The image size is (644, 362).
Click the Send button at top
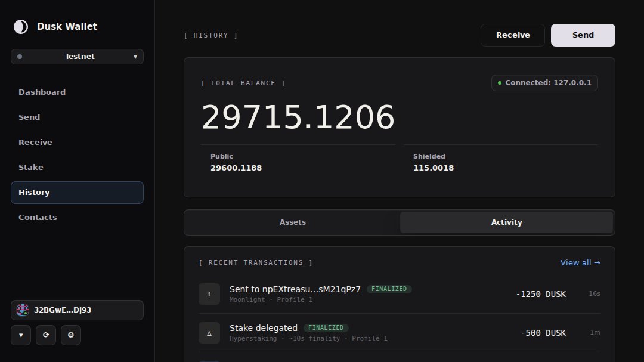(583, 35)
